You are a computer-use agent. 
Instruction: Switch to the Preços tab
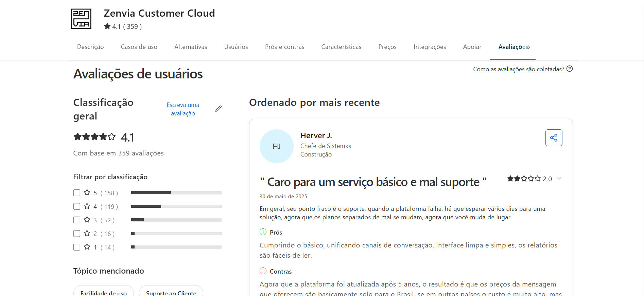pos(387,47)
